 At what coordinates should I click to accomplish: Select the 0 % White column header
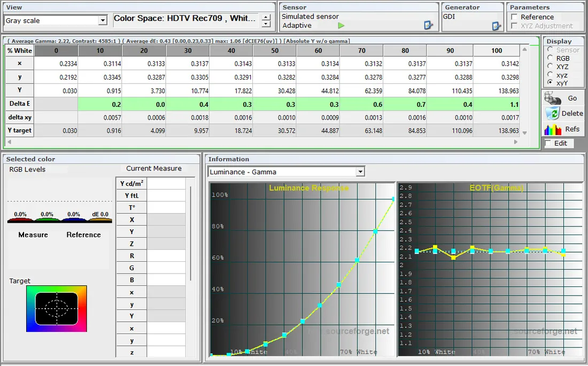click(56, 51)
